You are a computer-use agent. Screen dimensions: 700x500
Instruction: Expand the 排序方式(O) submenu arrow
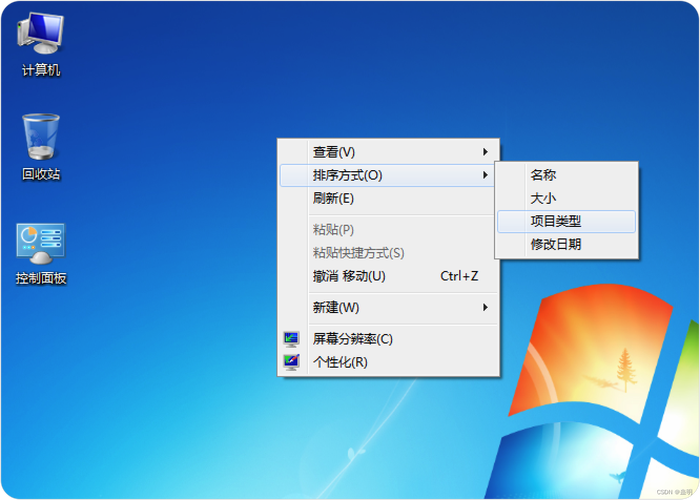[x=485, y=175]
